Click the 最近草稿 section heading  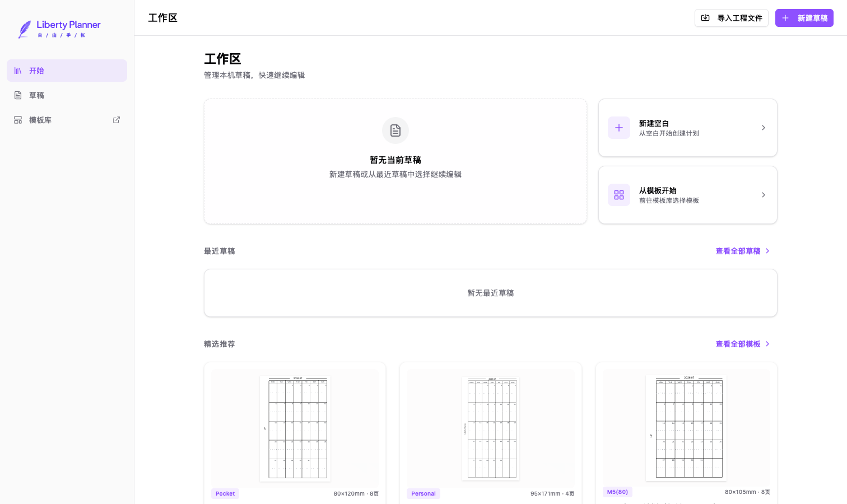point(220,251)
